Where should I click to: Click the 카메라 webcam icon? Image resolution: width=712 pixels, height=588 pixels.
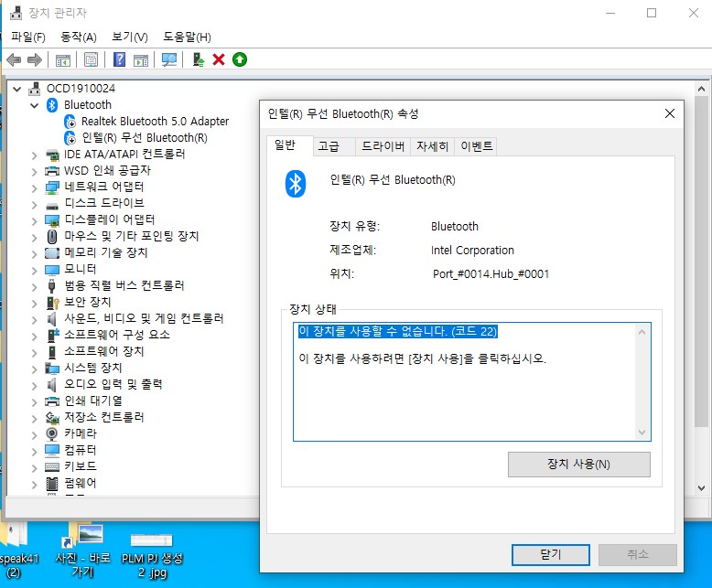tap(52, 433)
